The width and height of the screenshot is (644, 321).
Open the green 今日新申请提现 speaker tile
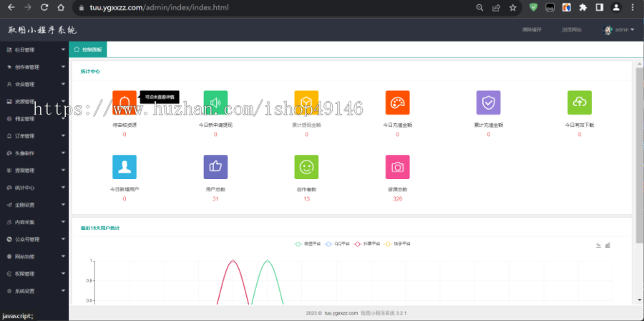tap(215, 102)
